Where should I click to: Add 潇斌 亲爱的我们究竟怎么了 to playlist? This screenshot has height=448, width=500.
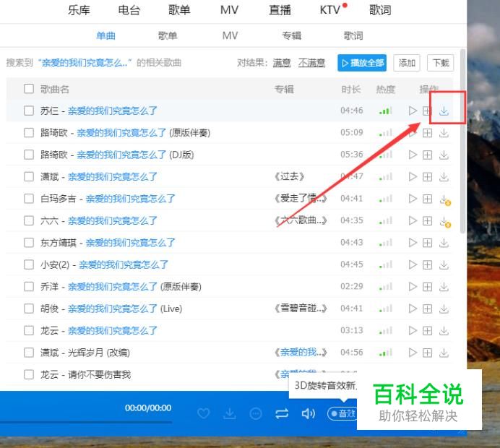(427, 176)
